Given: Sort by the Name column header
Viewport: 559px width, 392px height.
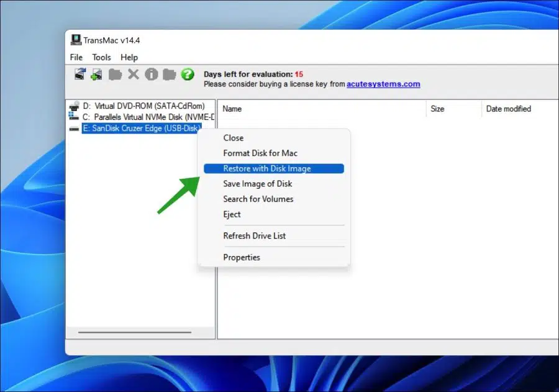Looking at the screenshot, I should pyautogui.click(x=322, y=109).
